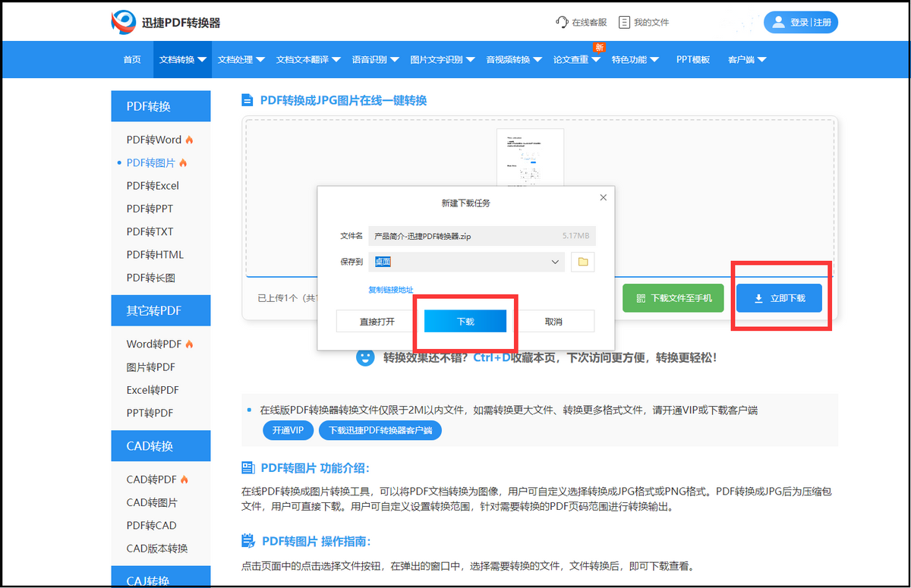Click the uploaded PDF page thumbnail
This screenshot has height=588, width=911.
coord(530,157)
